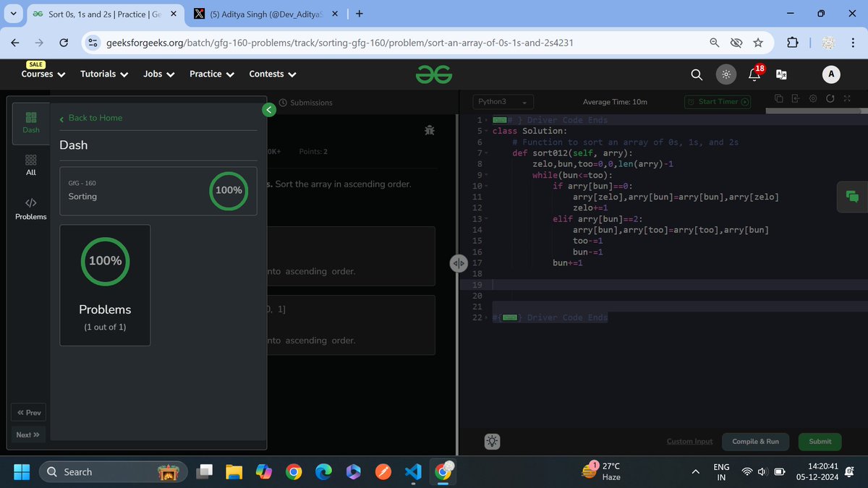
Task: Click Back to Home link
Action: pyautogui.click(x=90, y=118)
